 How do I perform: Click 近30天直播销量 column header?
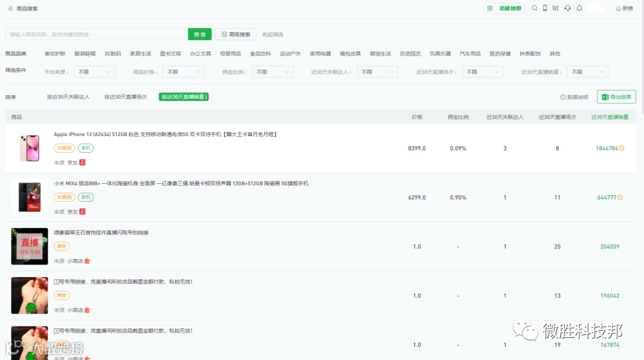(610, 117)
